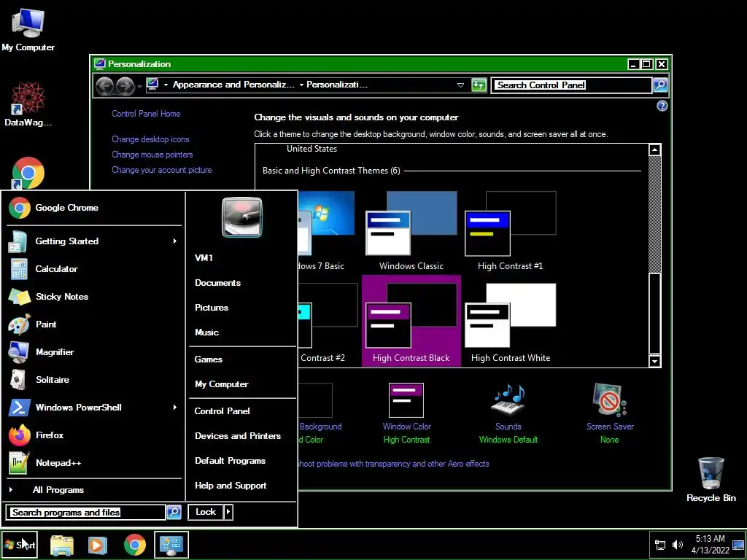Click the Lock button
Image resolution: width=747 pixels, height=560 pixels.
[x=205, y=512]
